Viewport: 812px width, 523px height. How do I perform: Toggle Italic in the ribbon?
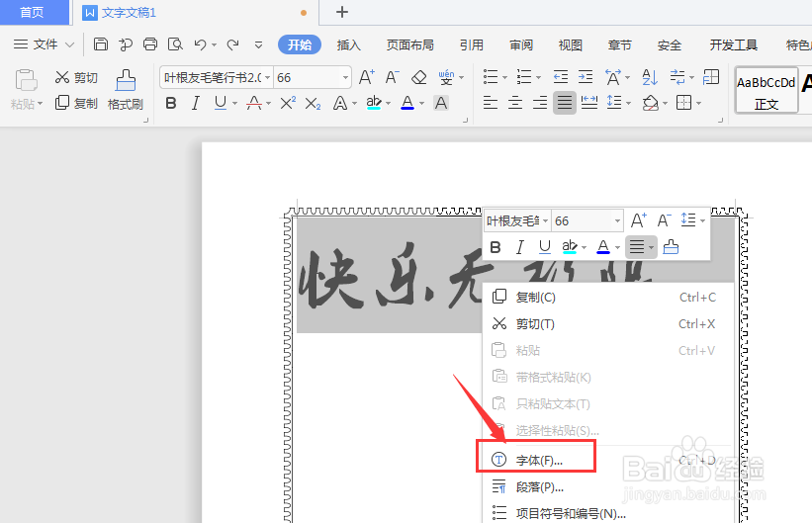pos(195,103)
